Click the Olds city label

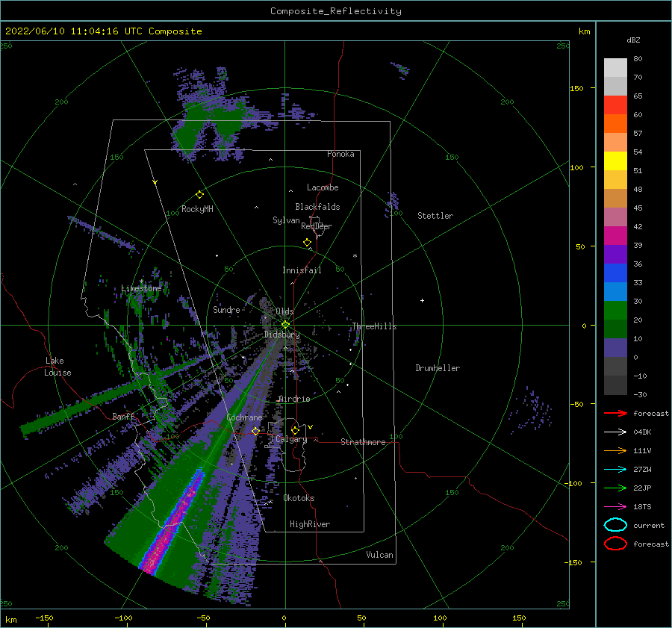tap(284, 311)
